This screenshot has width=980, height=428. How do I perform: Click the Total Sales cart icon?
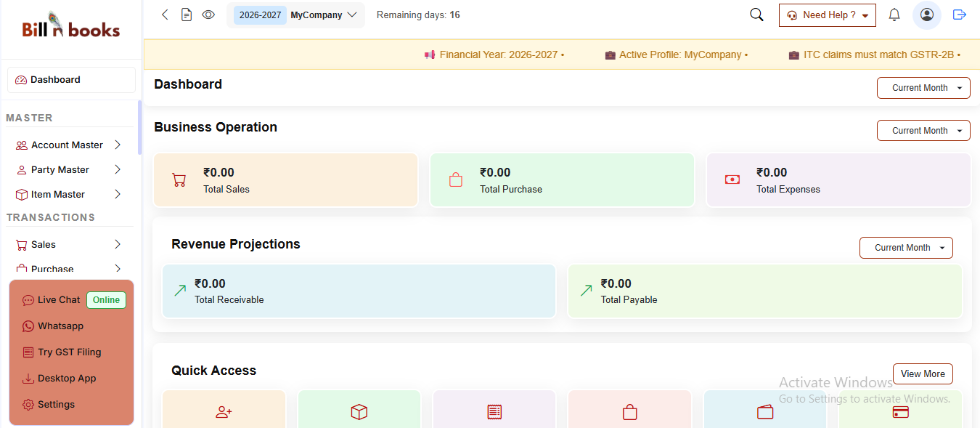pos(179,180)
